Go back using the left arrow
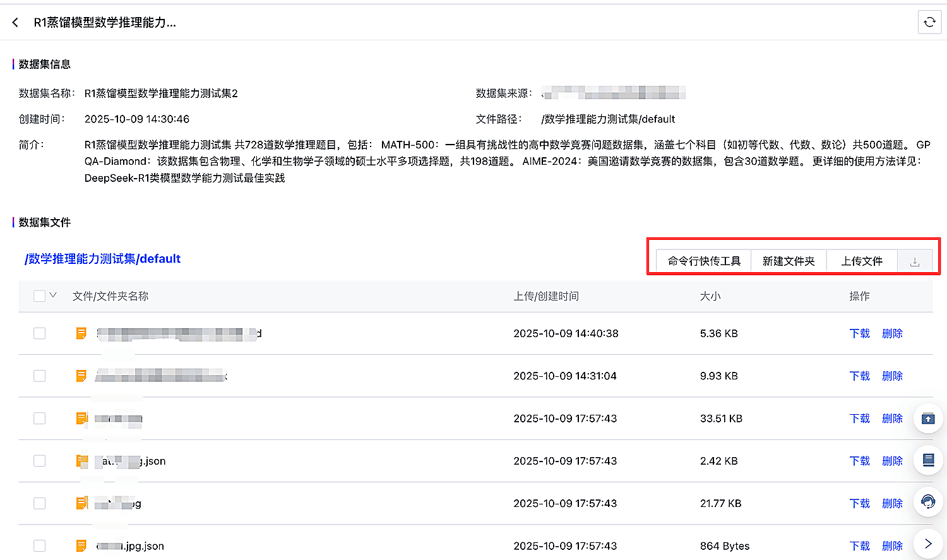Viewport: 947px width, 560px height. click(15, 23)
